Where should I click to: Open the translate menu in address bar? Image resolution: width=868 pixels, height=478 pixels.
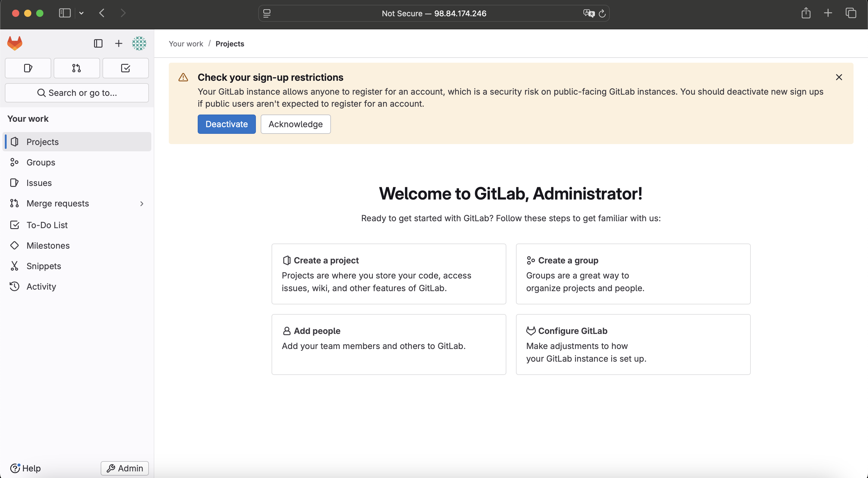[588, 13]
